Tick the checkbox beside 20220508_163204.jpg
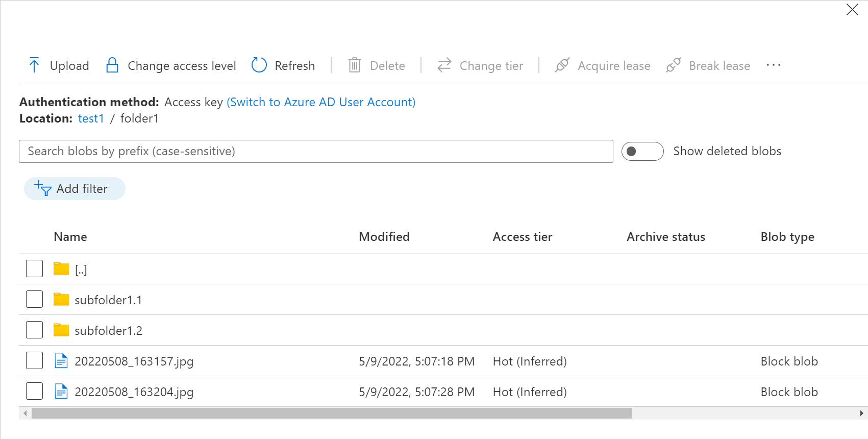Viewport: 868px width, 439px height. point(35,392)
